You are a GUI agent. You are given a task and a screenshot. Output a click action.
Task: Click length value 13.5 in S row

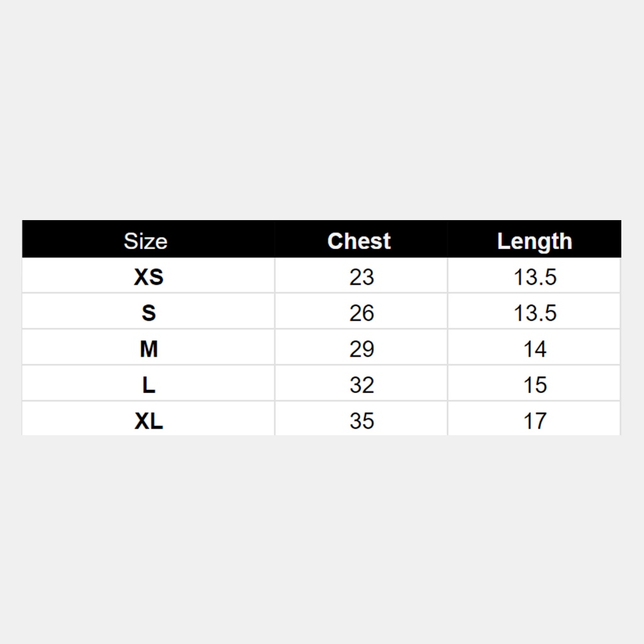pyautogui.click(x=535, y=312)
